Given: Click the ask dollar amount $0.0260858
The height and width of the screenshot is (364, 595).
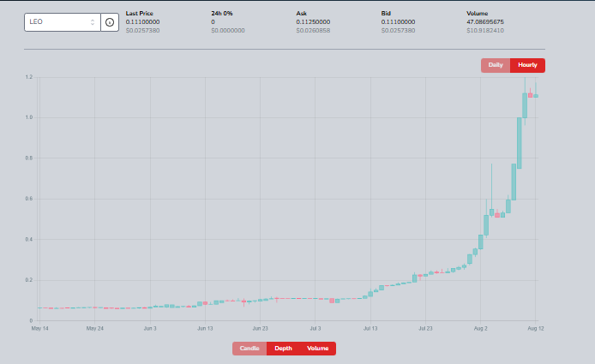Looking at the screenshot, I should coord(313,31).
